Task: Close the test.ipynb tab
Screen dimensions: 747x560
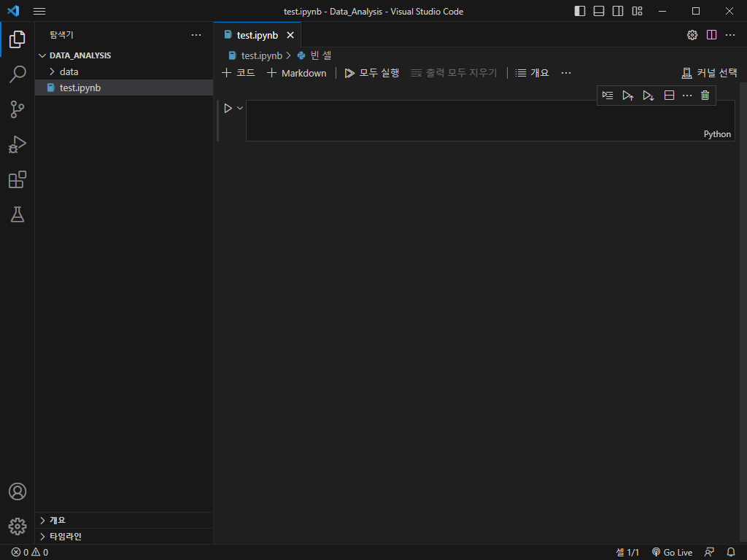Action: point(290,35)
